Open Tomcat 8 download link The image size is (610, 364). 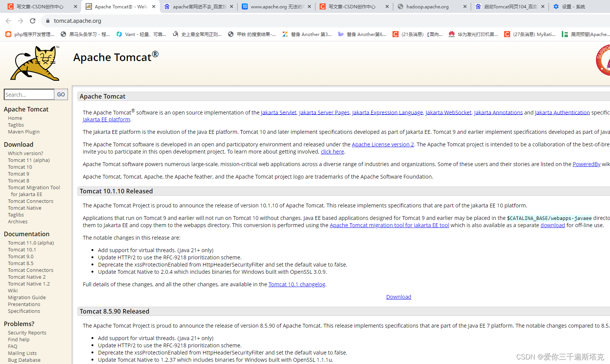pyautogui.click(x=19, y=180)
